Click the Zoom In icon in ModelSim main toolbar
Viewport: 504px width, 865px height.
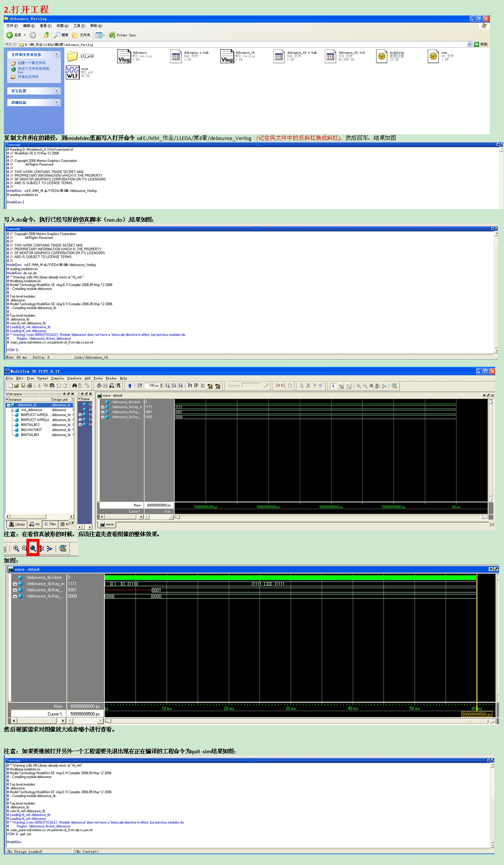coord(358,386)
